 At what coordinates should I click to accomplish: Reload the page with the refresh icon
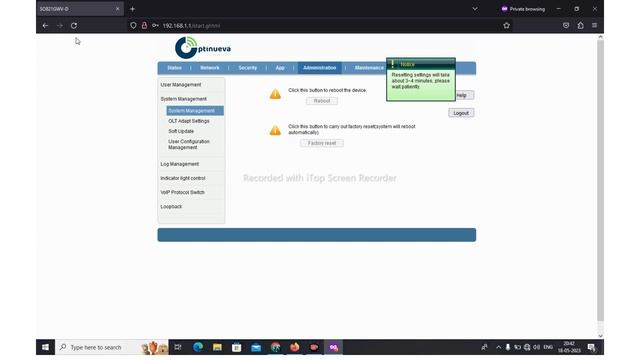point(74,25)
